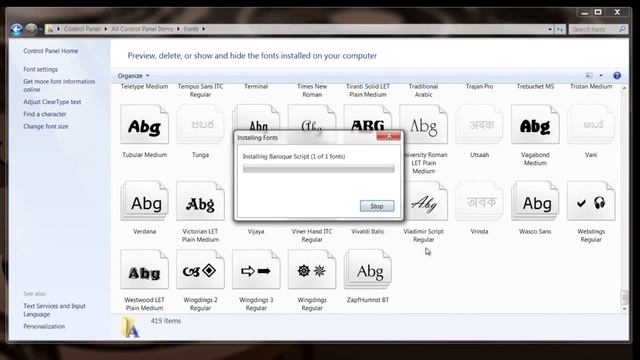Select the Westwood LET Plain Medium icon
The image size is (640, 360).
pos(144,270)
